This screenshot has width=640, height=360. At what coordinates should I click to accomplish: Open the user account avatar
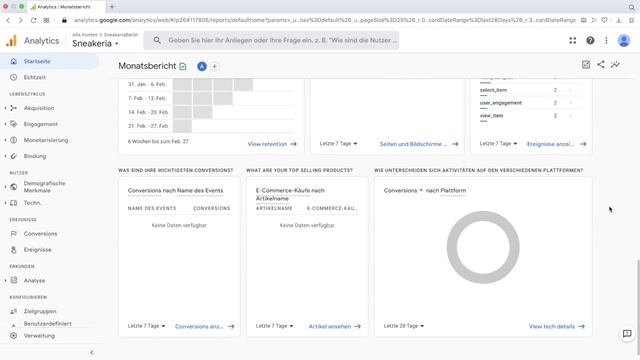coord(624,40)
